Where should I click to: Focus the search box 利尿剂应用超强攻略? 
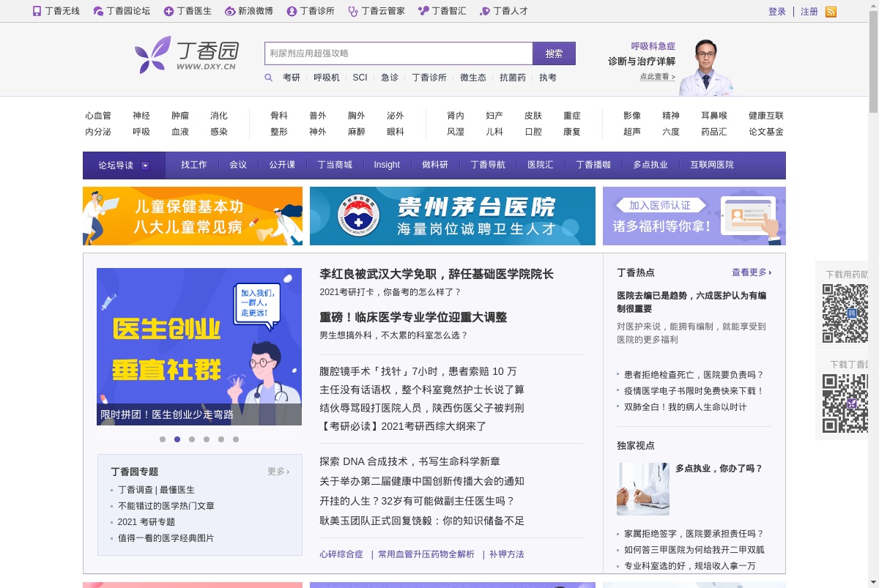click(398, 53)
